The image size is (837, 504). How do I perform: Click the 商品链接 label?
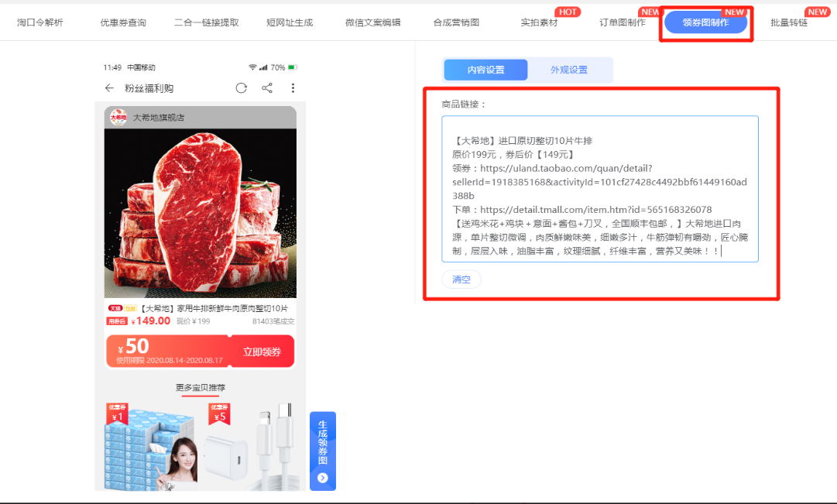463,104
